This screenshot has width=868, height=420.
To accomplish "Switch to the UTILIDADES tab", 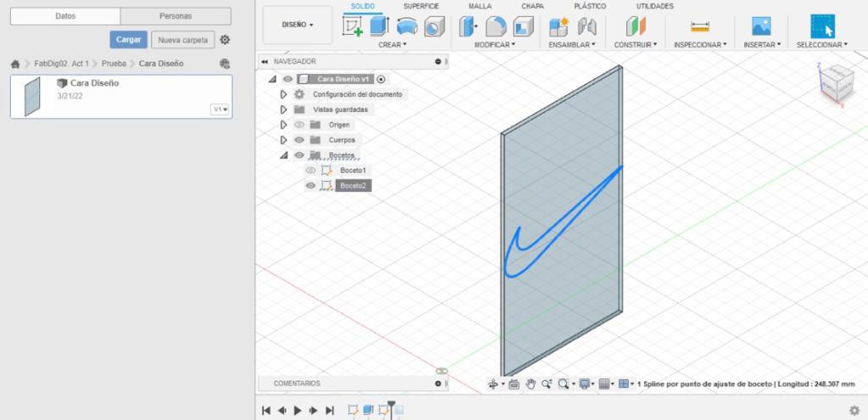I will 655,6.
